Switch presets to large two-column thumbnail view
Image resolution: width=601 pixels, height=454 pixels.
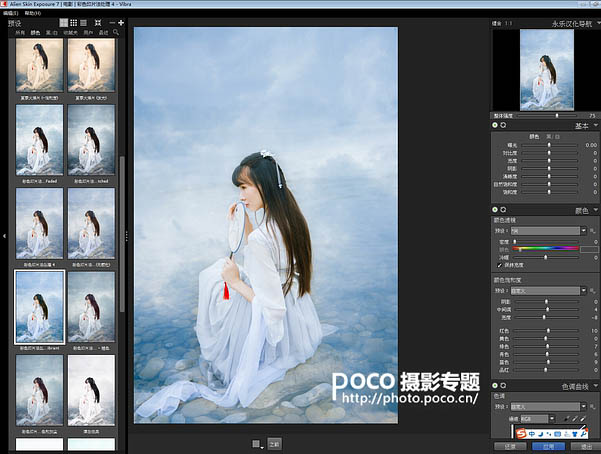[64, 23]
